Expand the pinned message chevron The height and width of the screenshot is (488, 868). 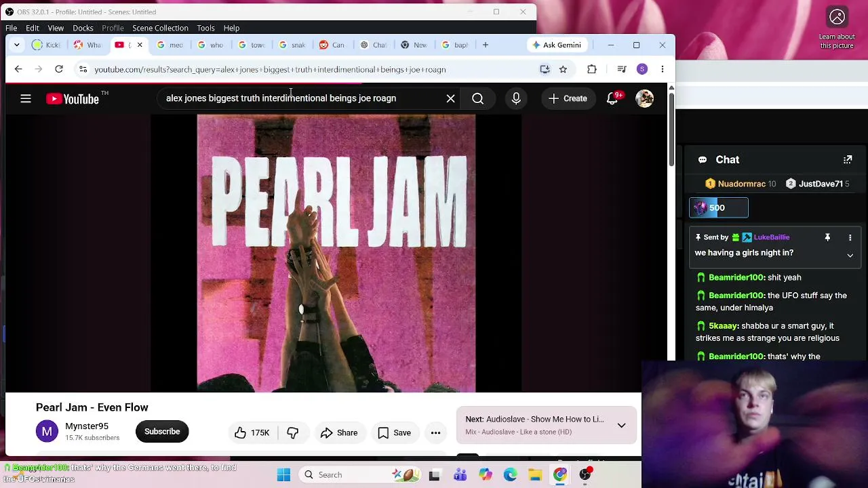[x=850, y=255]
